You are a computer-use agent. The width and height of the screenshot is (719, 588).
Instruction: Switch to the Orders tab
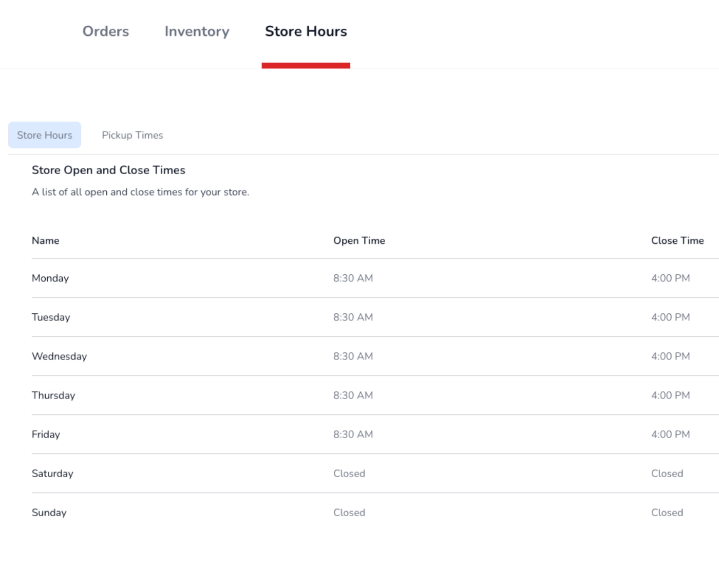click(x=105, y=31)
